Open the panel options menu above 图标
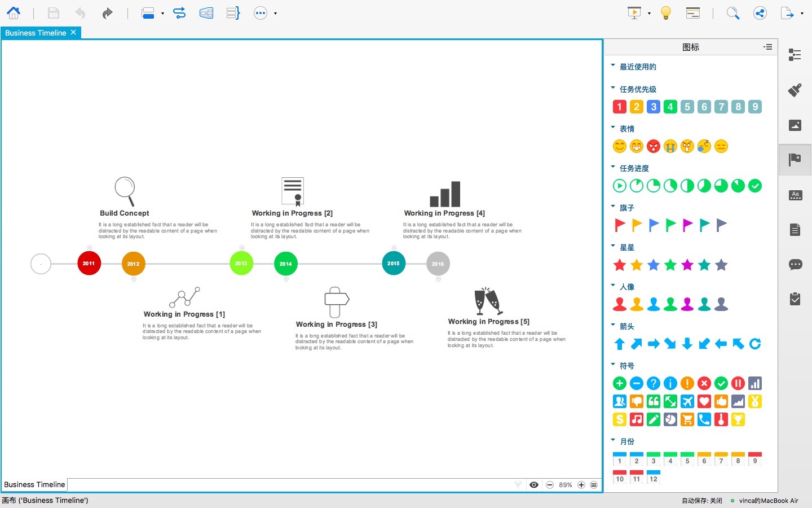Image resolution: width=812 pixels, height=508 pixels. point(767,47)
